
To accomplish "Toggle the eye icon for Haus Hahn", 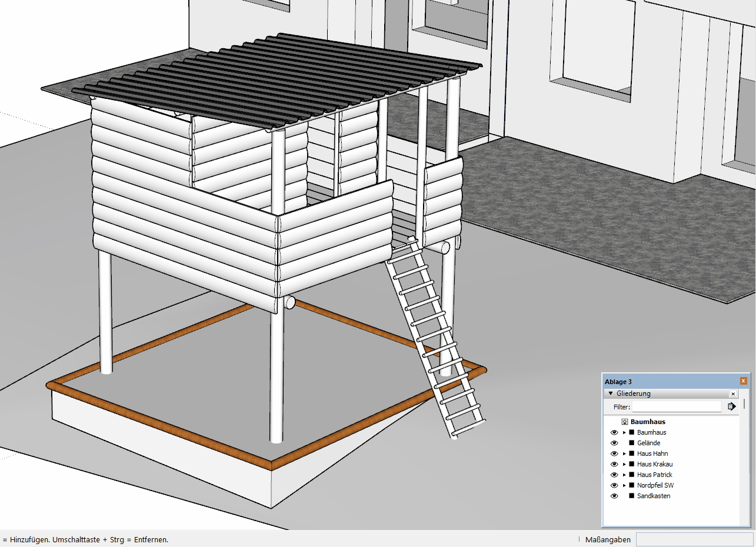I will click(614, 453).
